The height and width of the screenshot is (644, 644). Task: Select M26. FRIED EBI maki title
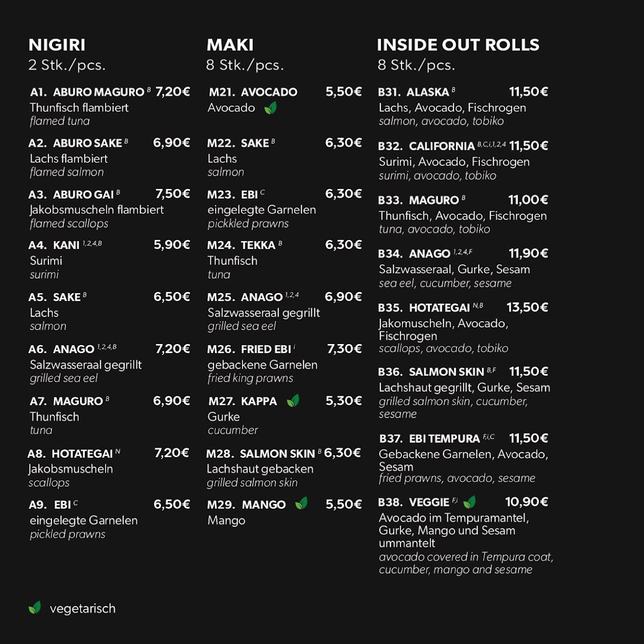[x=249, y=349]
